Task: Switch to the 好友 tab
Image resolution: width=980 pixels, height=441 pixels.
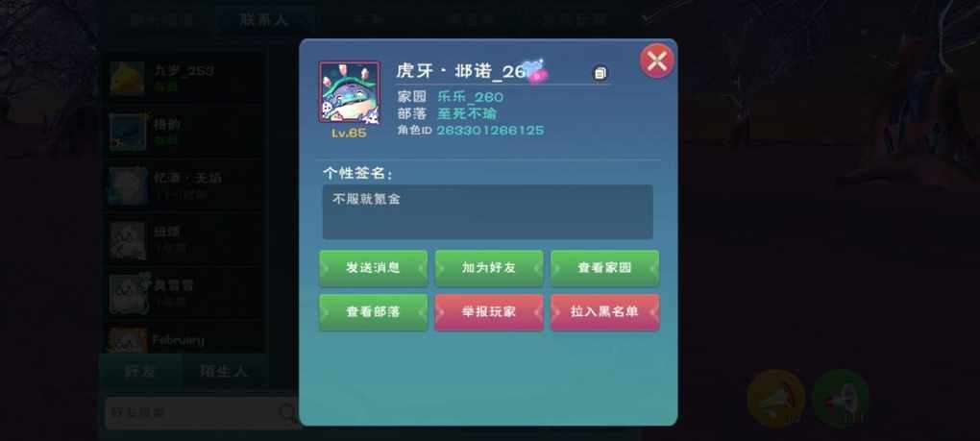Action: (140, 372)
